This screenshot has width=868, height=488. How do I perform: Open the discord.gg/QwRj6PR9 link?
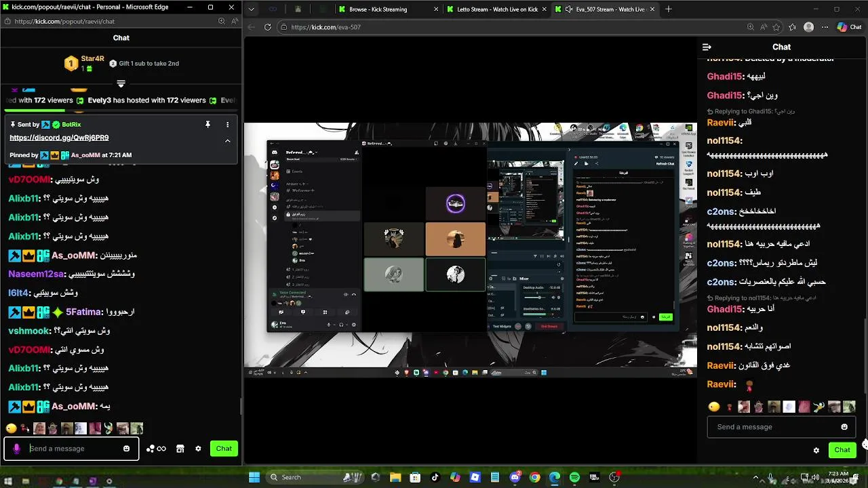pos(59,138)
